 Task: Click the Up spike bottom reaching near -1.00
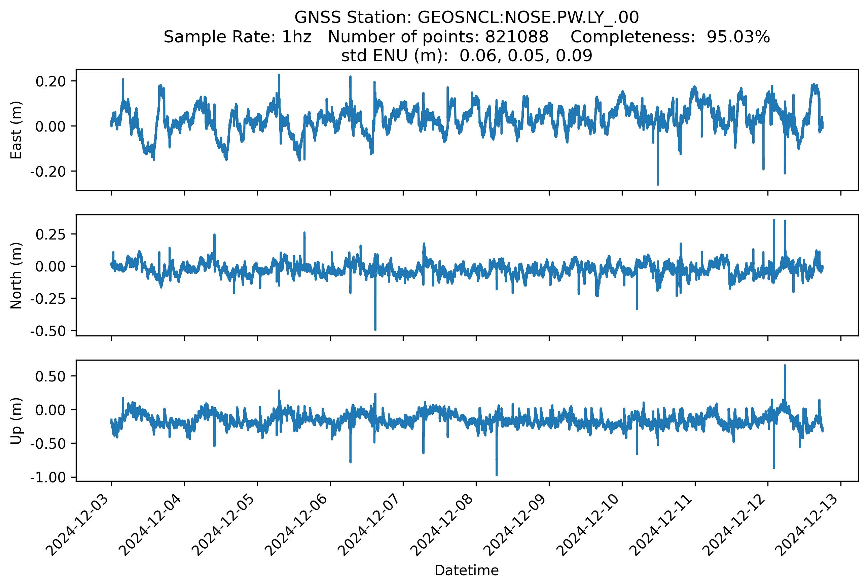[496, 475]
